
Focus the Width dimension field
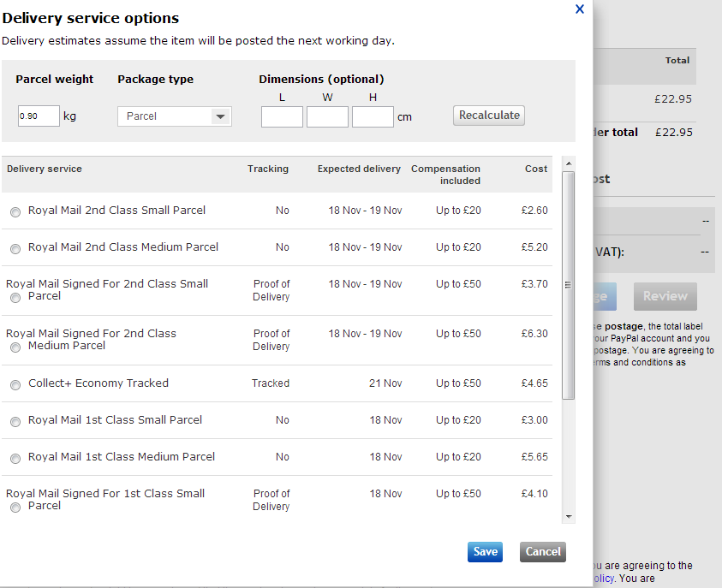pos(327,117)
